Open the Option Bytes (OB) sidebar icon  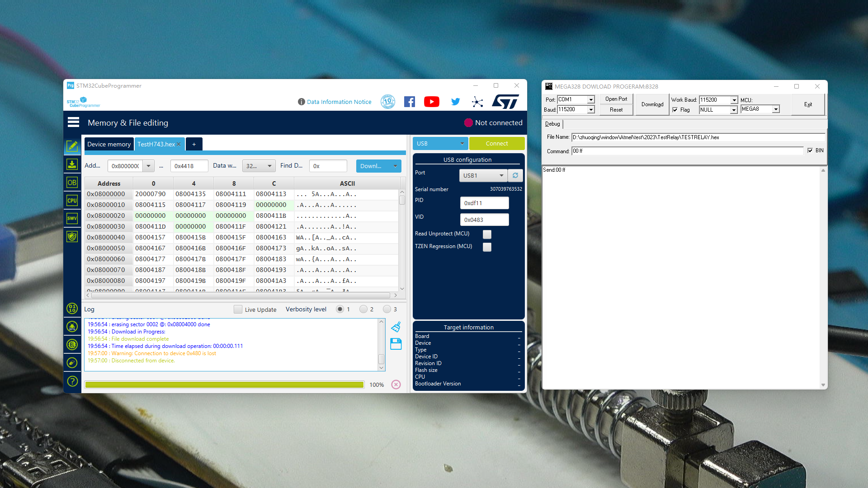click(x=72, y=183)
